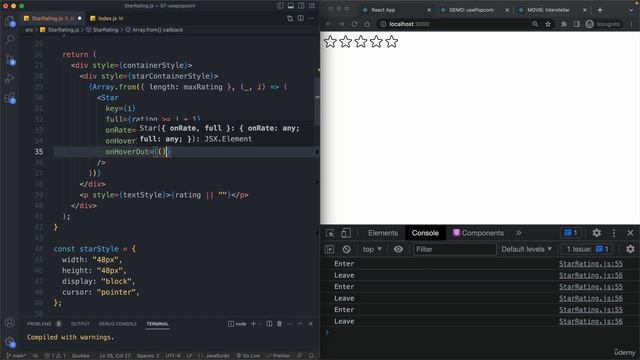Toggle the VS Code secondary side bar
This screenshot has height=360, width=640.
(301, 6)
